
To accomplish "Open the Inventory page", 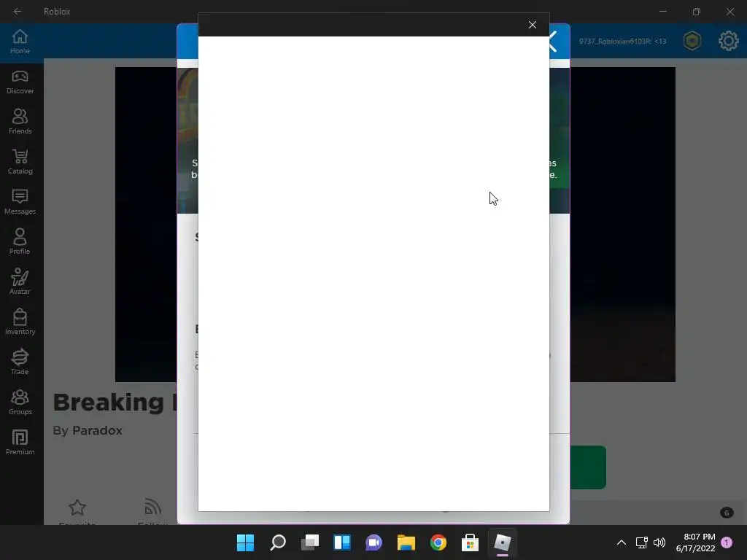I will point(20,322).
